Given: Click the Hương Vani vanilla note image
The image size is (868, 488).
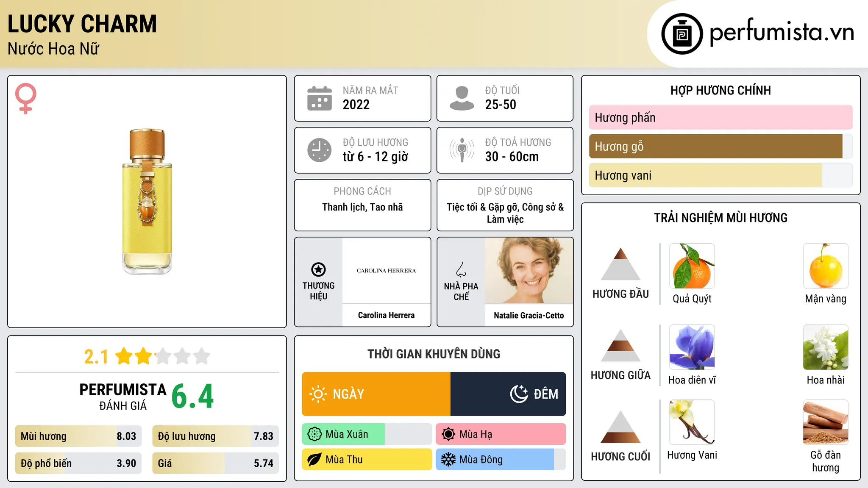Looking at the screenshot, I should (x=692, y=422).
